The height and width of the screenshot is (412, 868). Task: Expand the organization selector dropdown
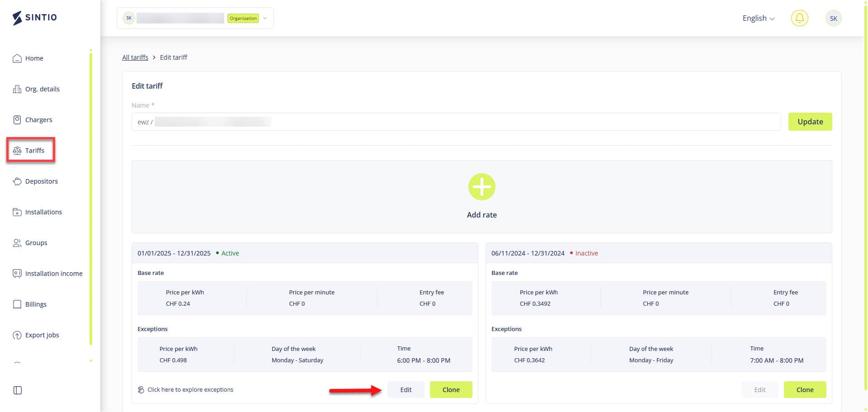[265, 19]
